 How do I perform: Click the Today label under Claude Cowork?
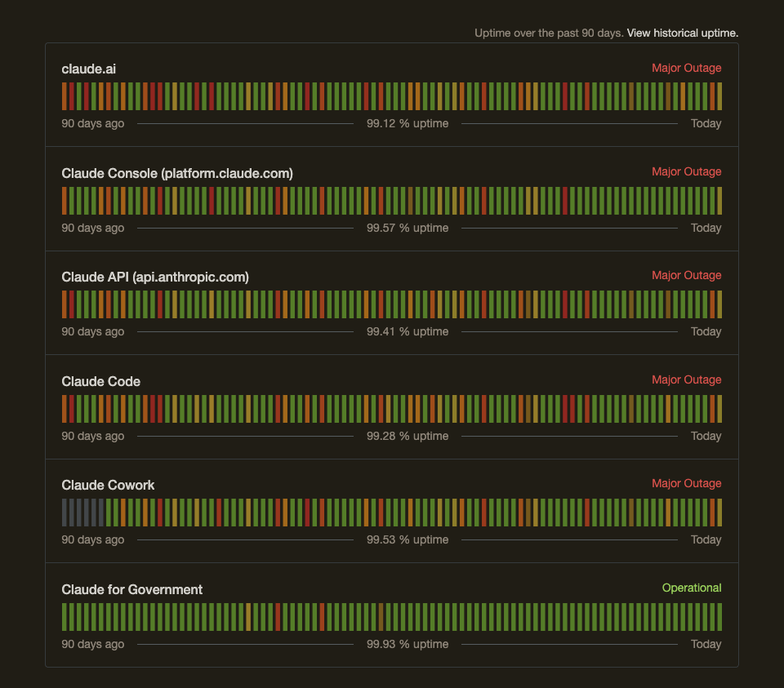[x=706, y=539]
